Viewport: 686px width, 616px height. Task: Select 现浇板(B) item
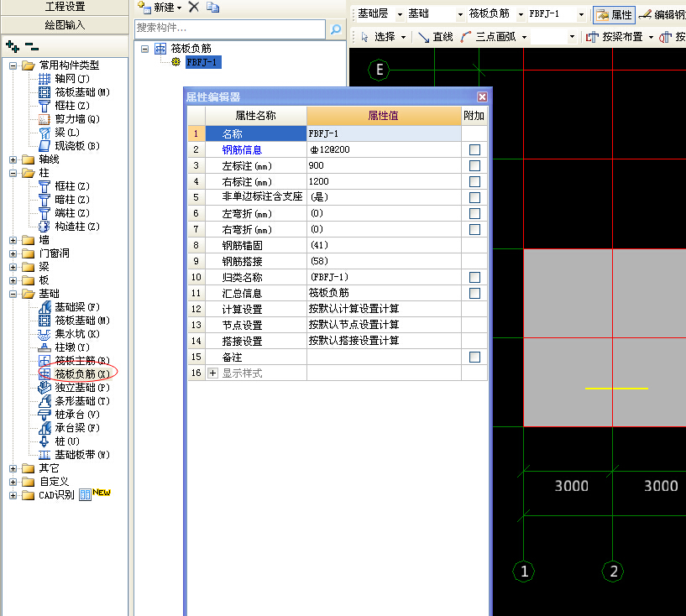tap(69, 145)
